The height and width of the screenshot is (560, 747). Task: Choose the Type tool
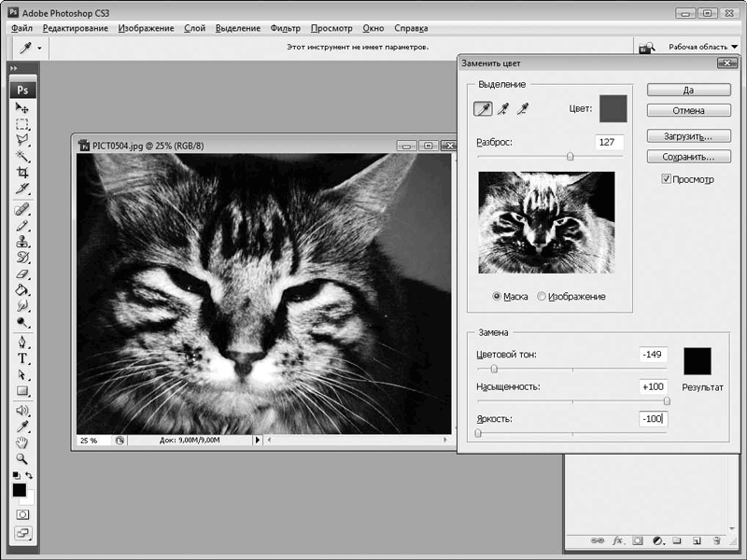(22, 358)
